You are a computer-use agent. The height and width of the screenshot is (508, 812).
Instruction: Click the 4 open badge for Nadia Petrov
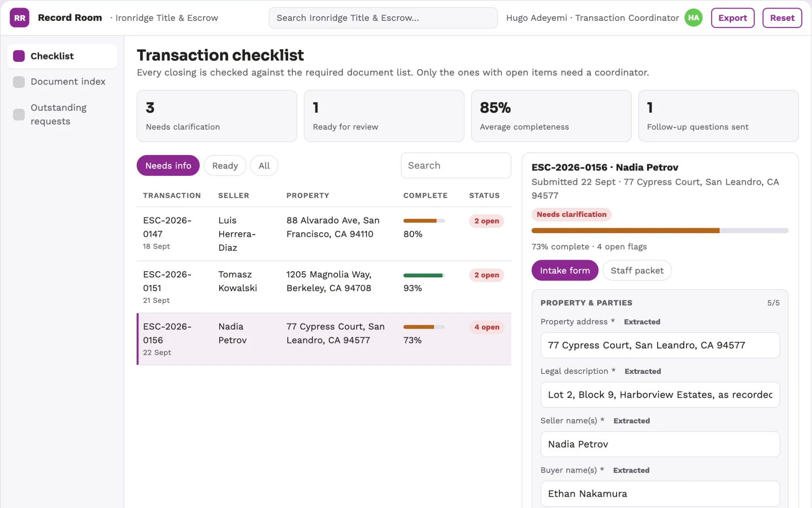point(487,327)
